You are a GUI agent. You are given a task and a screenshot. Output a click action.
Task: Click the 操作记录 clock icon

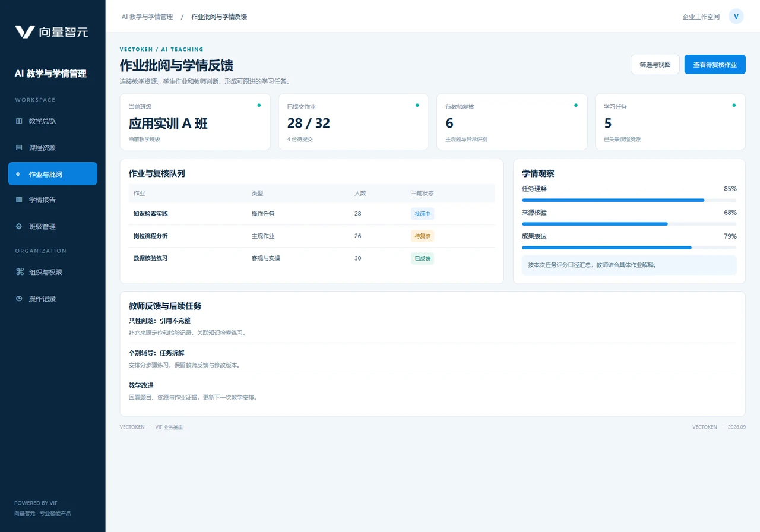coord(18,299)
